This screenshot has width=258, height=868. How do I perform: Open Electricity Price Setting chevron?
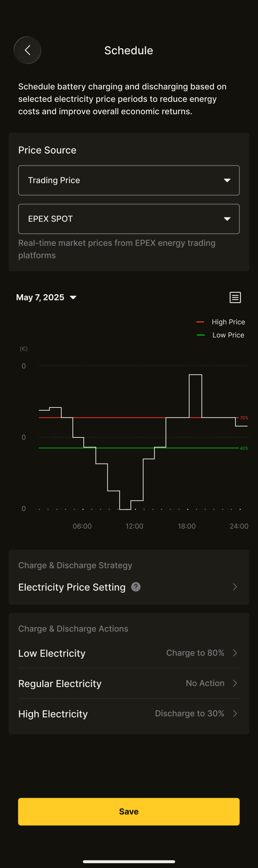pyautogui.click(x=235, y=587)
